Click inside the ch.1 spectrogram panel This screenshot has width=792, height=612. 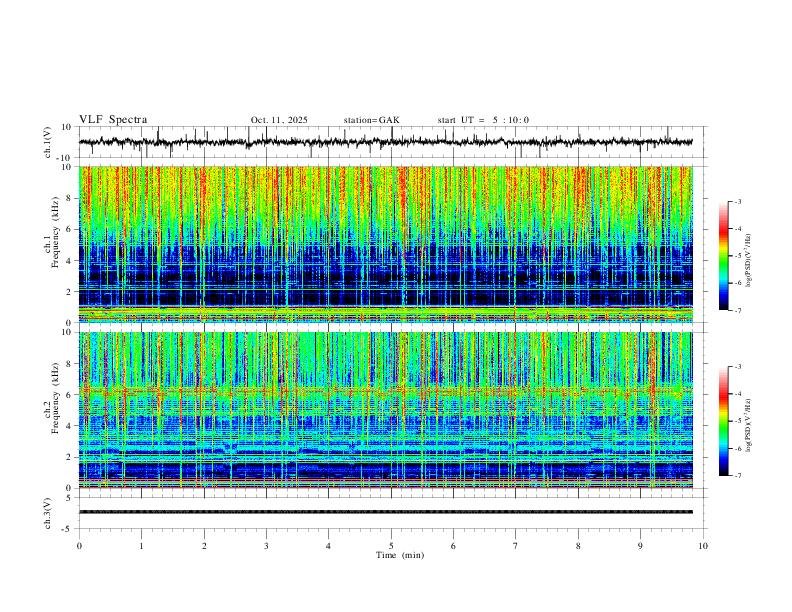[x=385, y=244]
